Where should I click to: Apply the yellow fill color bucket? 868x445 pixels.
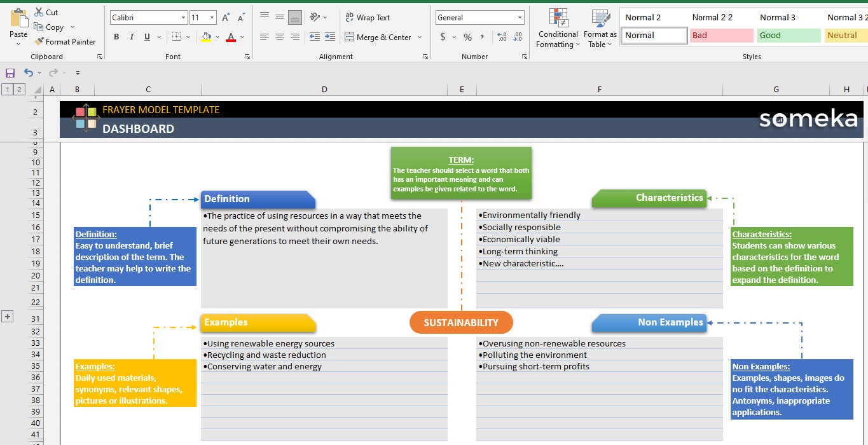click(206, 38)
